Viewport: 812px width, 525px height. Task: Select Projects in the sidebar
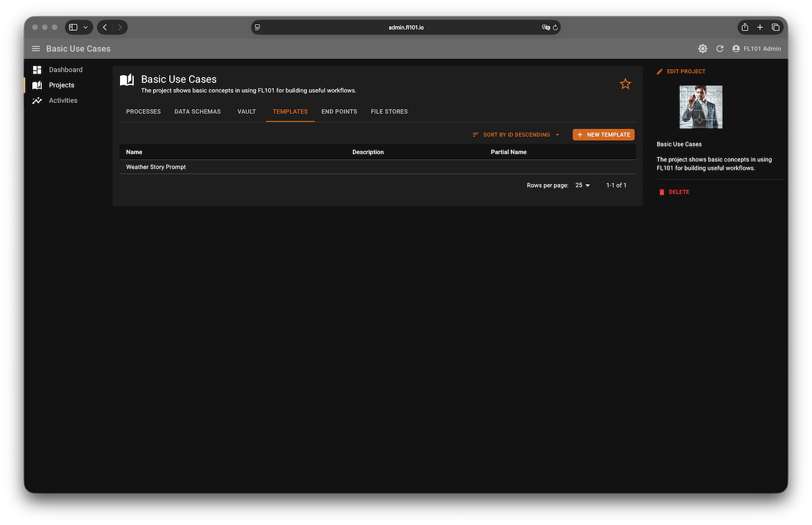tap(62, 85)
